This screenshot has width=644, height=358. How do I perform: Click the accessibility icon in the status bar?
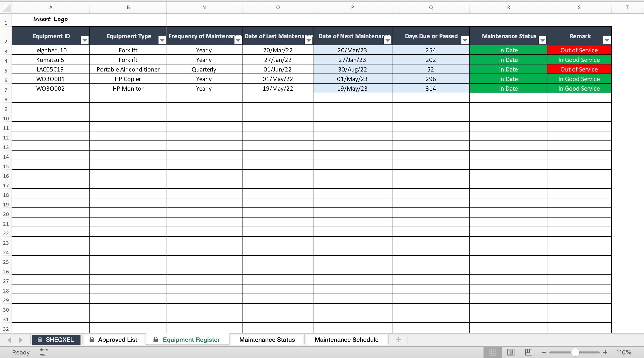[x=44, y=352]
